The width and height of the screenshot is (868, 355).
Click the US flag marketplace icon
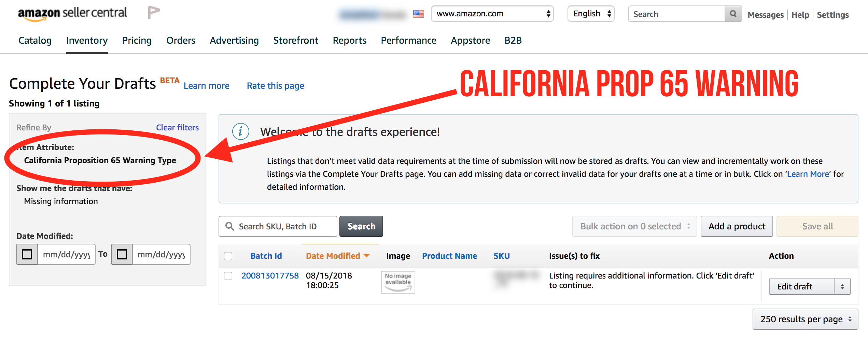coord(418,14)
